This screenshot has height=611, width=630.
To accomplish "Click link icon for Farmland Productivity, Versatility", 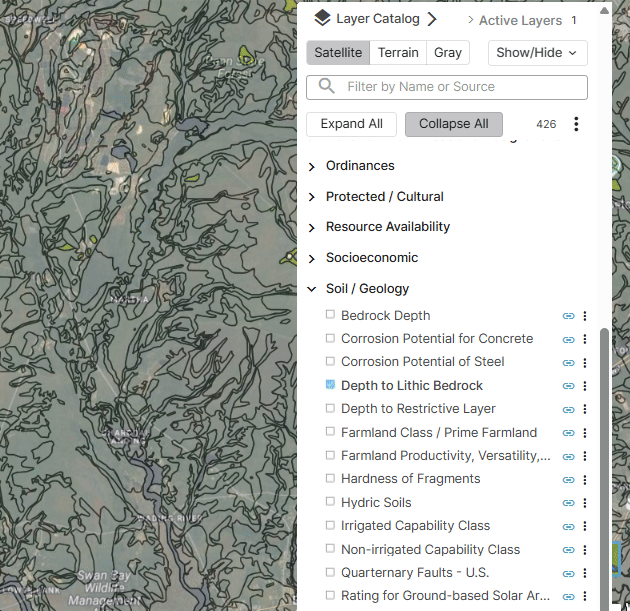I will pos(569,456).
